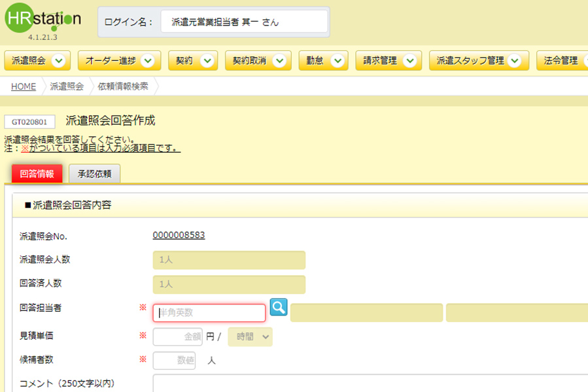Switch to the 承認依頼 tab
This screenshot has width=588, height=392.
click(94, 174)
